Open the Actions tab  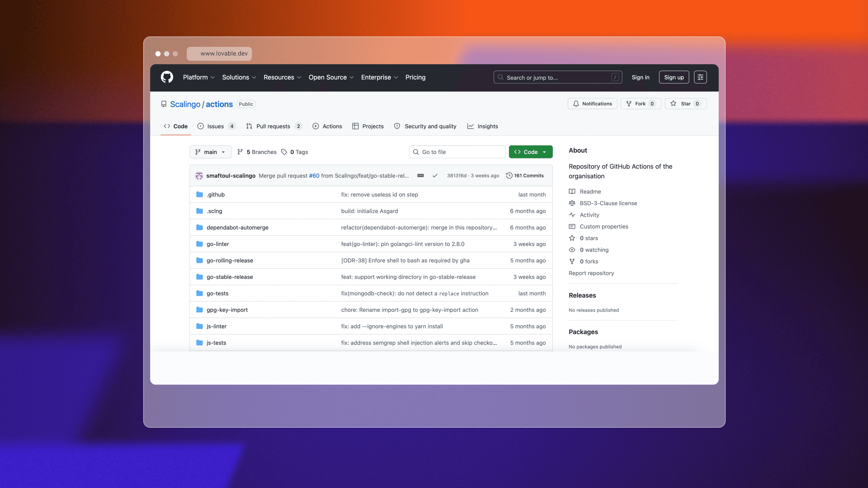[327, 126]
